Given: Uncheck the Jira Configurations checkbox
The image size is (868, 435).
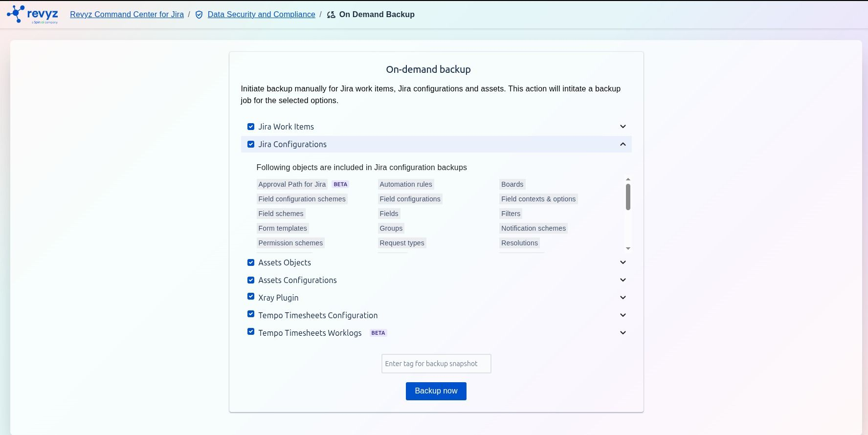Looking at the screenshot, I should [x=251, y=144].
